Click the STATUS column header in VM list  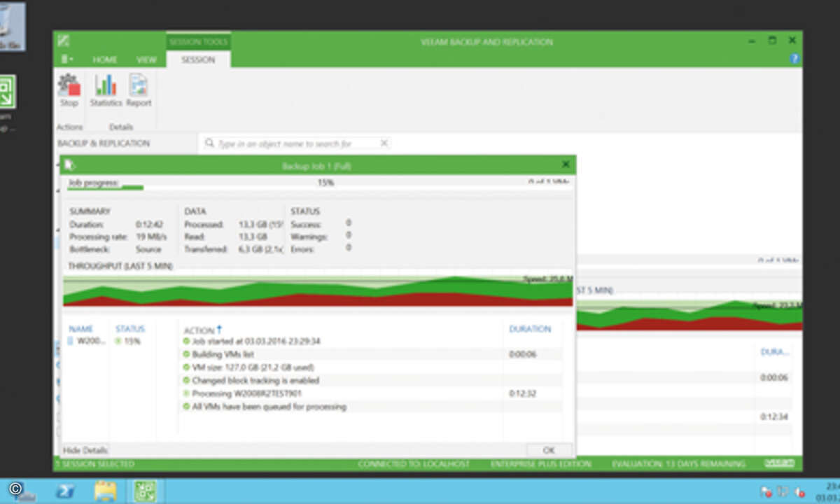(130, 328)
